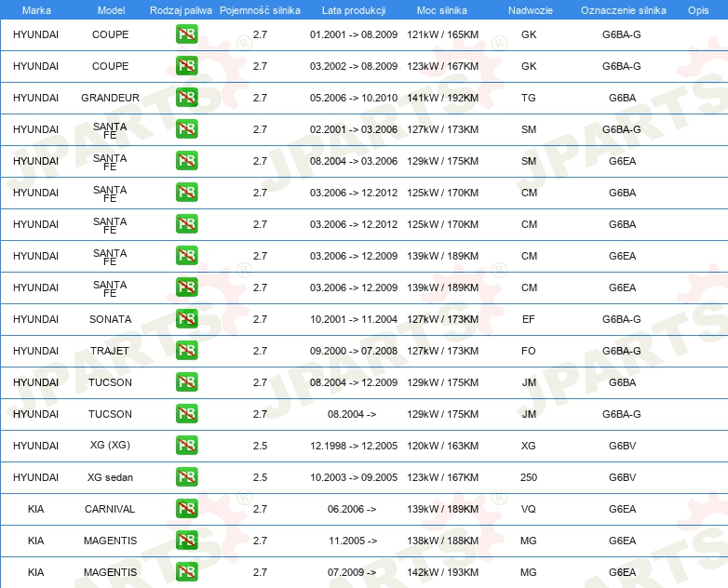The width and height of the screenshot is (728, 588).
Task: Click fuel type icon in Sonata row
Action: pyautogui.click(x=186, y=318)
